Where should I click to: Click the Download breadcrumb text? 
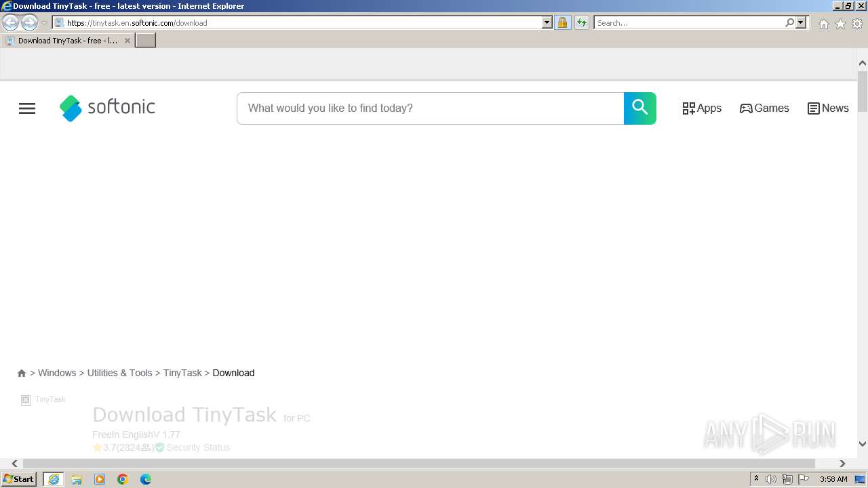[233, 373]
